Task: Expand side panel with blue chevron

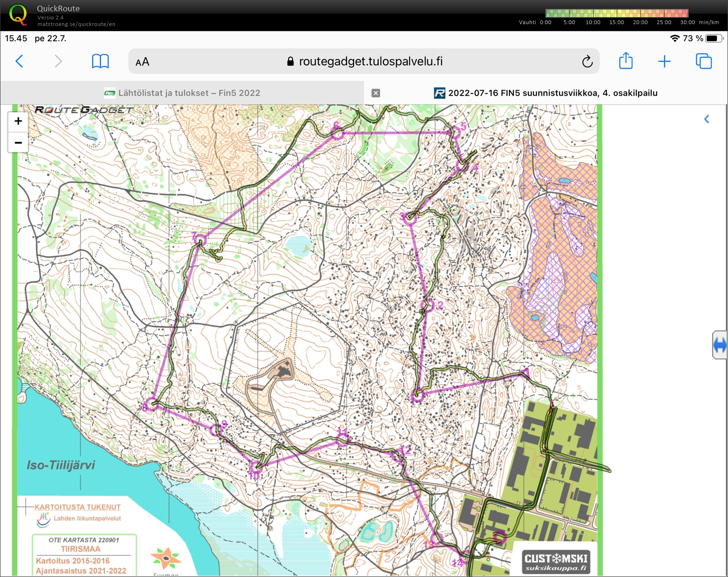Action: [707, 119]
